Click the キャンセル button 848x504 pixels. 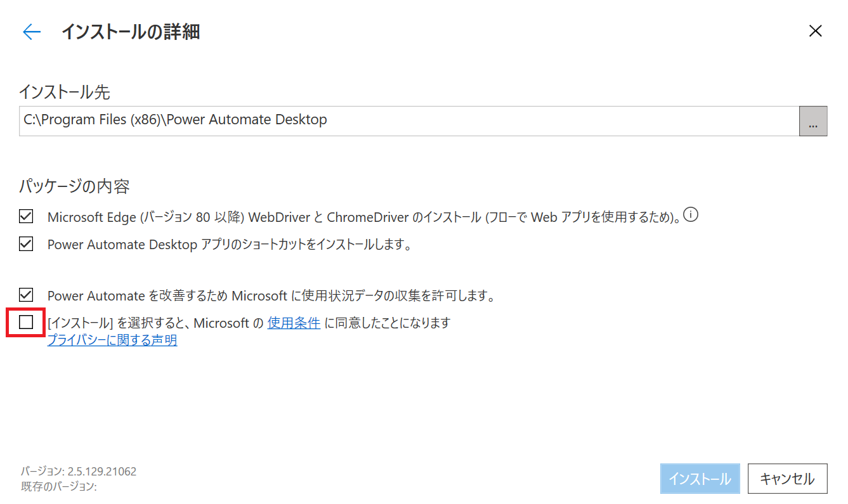tap(787, 479)
